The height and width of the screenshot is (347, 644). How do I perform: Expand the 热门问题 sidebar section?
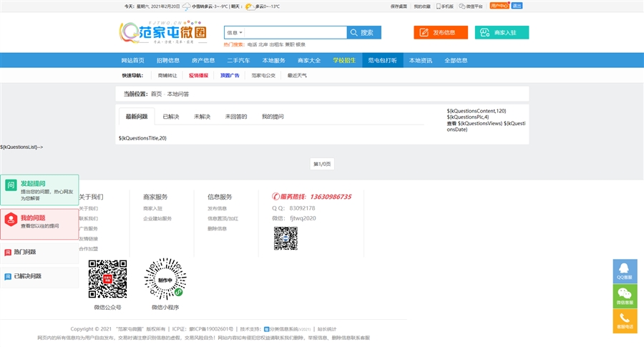coord(39,253)
